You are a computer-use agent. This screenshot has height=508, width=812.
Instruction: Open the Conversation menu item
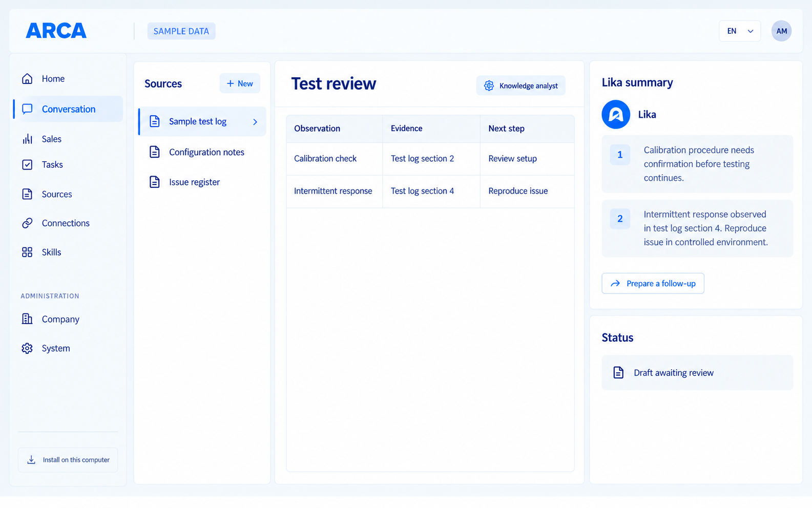tap(68, 109)
